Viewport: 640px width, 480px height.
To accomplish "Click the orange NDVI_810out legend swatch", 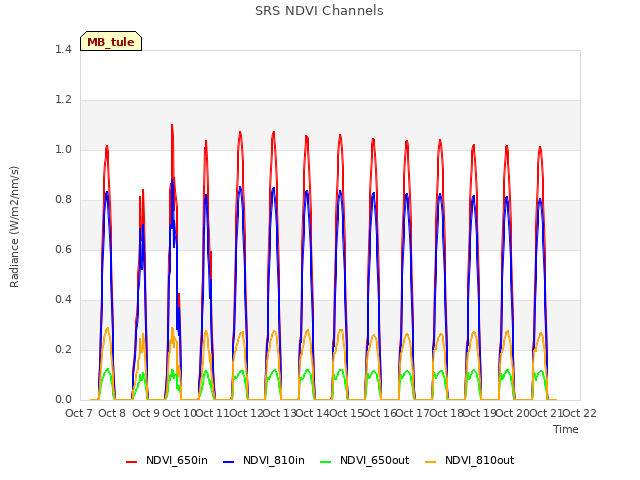I will (431, 462).
